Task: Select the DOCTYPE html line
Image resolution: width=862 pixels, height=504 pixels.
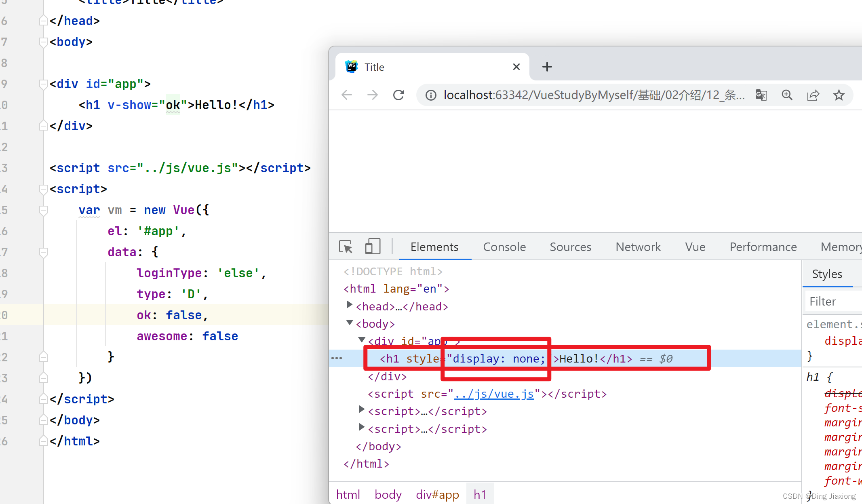Action: (393, 271)
